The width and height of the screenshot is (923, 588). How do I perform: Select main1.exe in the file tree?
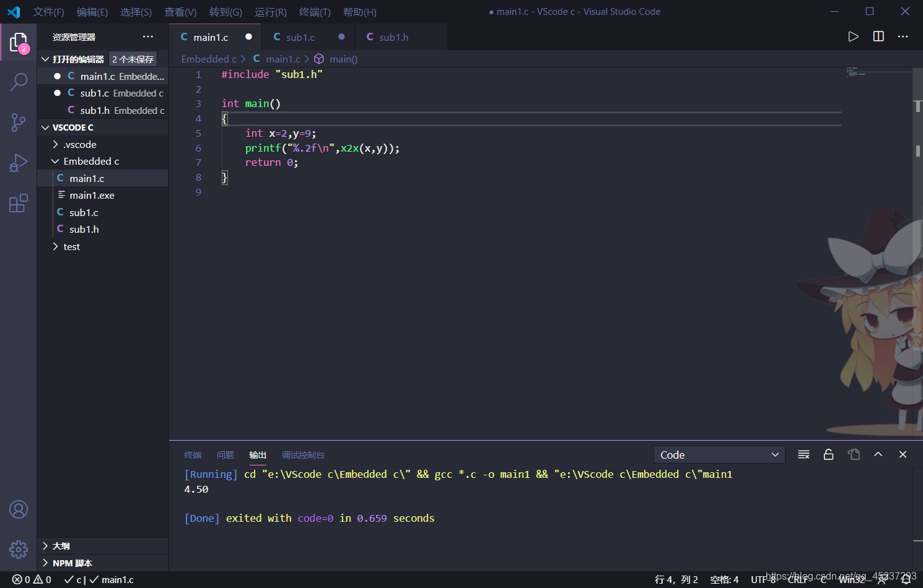click(x=103, y=195)
